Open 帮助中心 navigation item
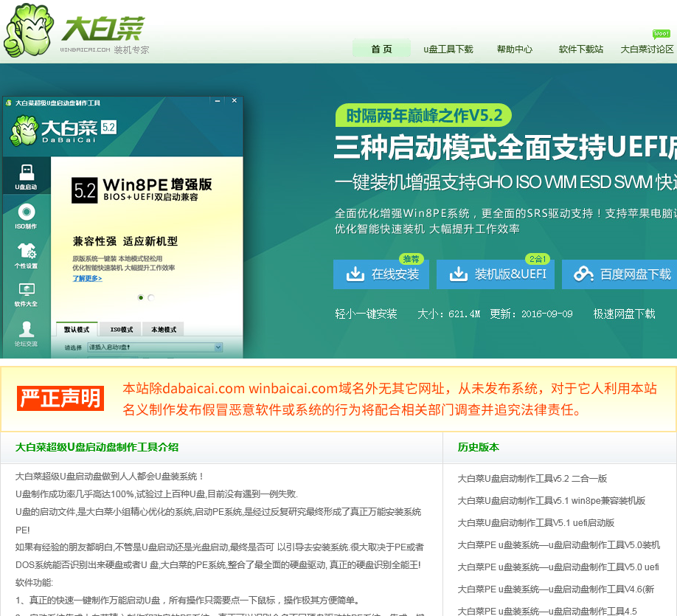The width and height of the screenshot is (677, 616). point(515,49)
